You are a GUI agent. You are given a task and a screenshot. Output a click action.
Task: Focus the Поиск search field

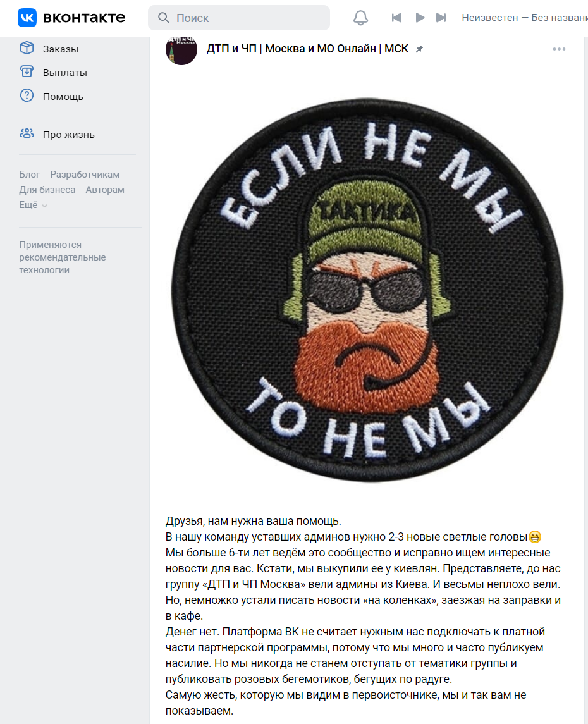pos(238,18)
